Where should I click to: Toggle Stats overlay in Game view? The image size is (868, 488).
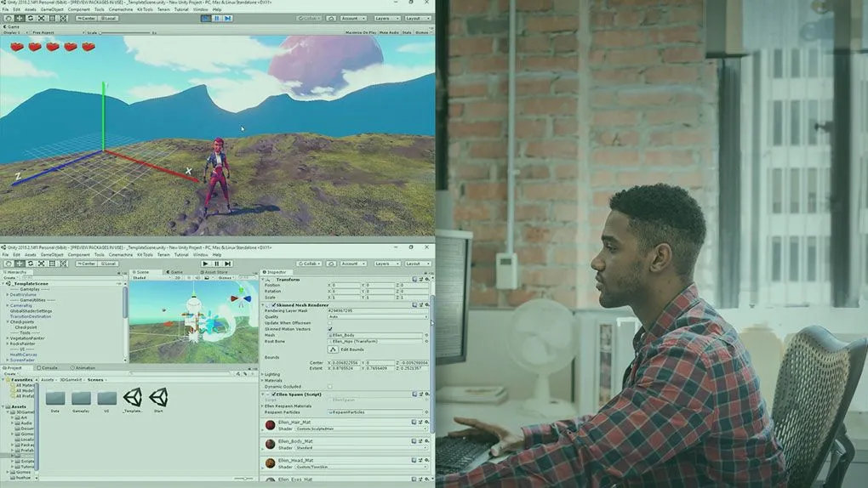[407, 32]
